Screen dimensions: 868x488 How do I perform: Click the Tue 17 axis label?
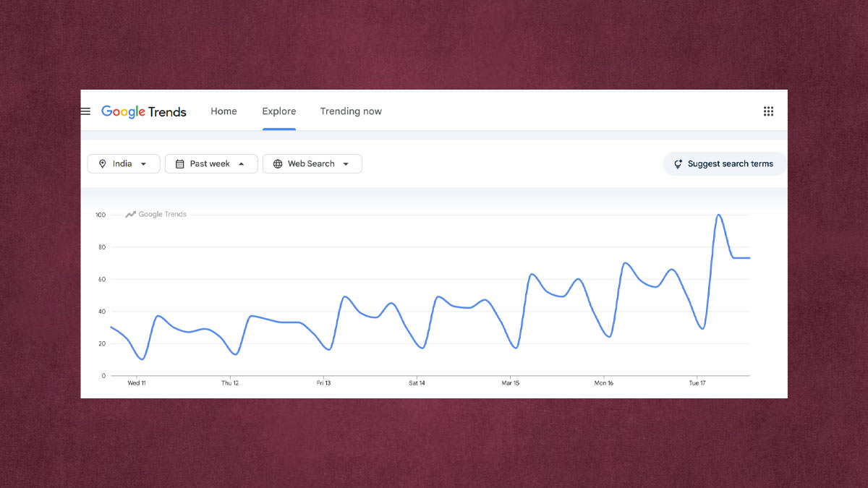coord(697,383)
